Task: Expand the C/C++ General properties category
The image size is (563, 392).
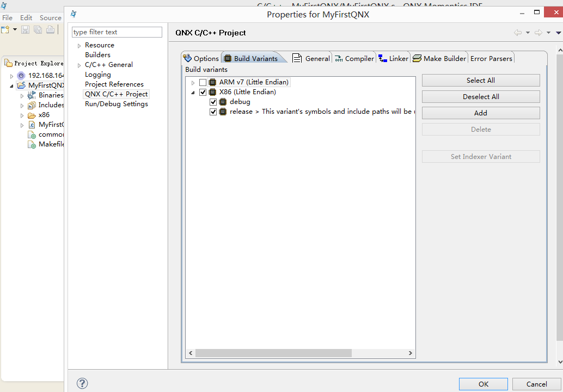Action: [x=79, y=65]
